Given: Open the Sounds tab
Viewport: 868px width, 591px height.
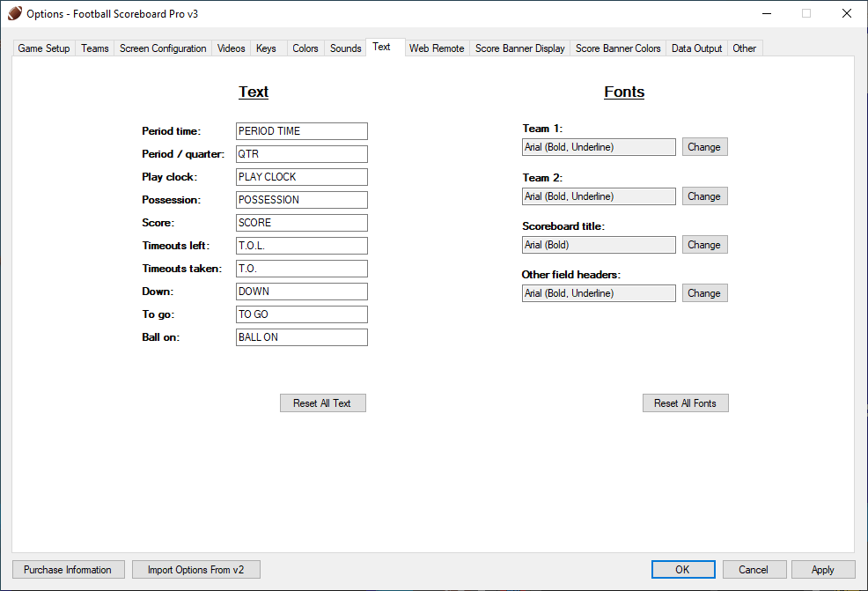Looking at the screenshot, I should point(345,48).
